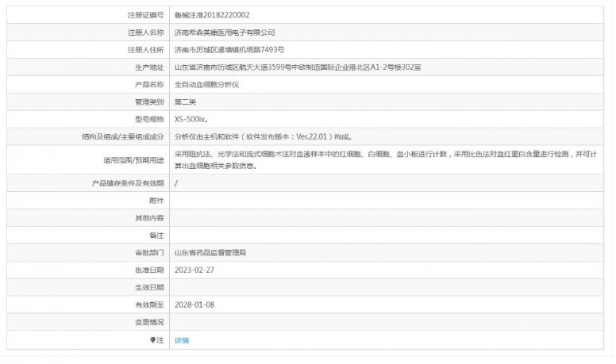Click the 审批部门 label

tap(149, 252)
